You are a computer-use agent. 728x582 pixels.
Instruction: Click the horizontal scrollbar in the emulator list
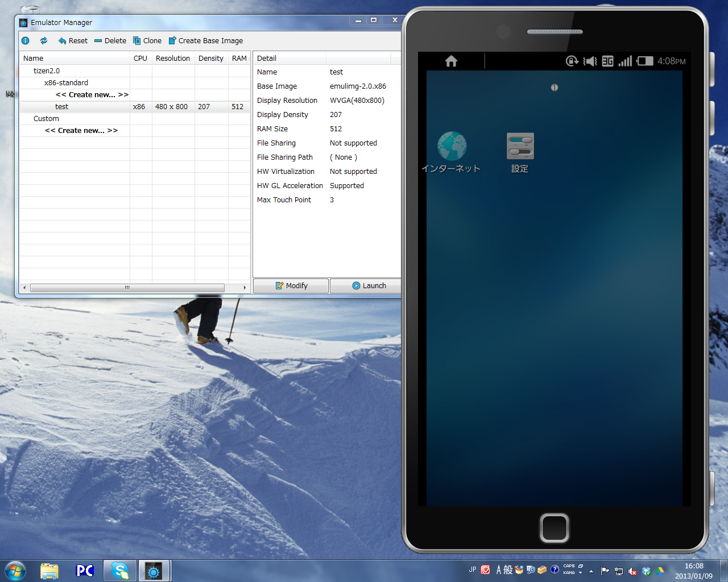(x=127, y=288)
